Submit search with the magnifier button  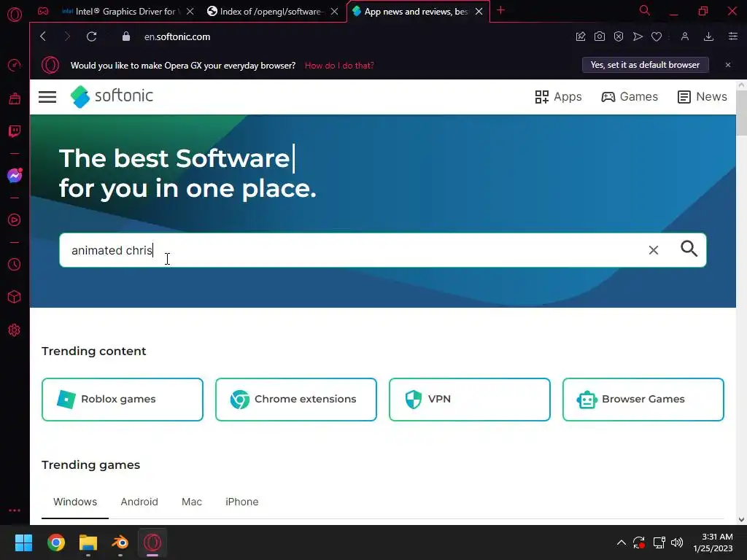coord(689,249)
